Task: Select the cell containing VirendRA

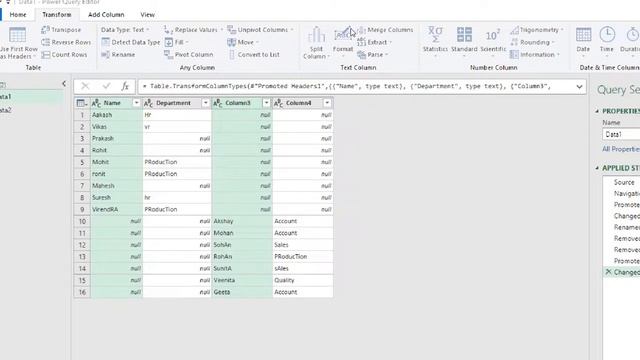Action: tap(116, 209)
